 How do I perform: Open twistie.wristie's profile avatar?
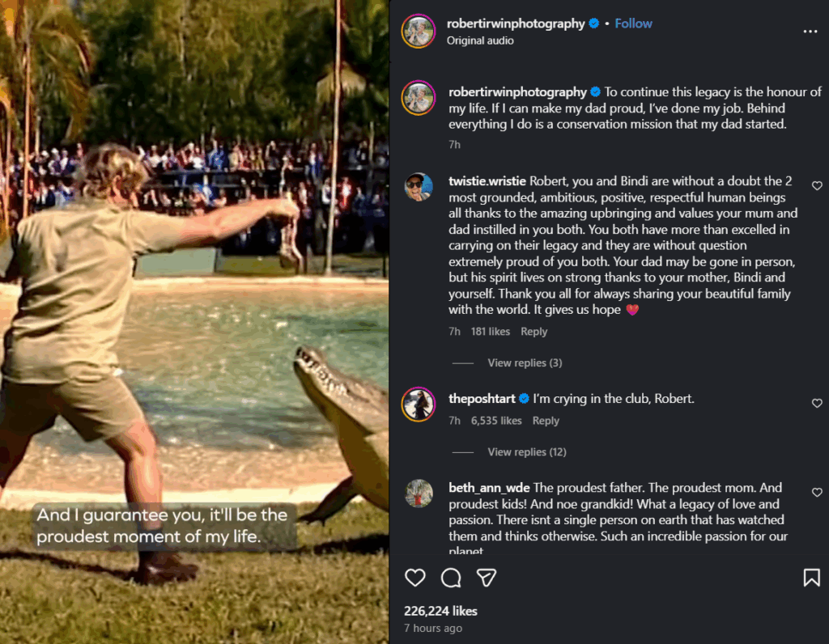click(x=419, y=187)
